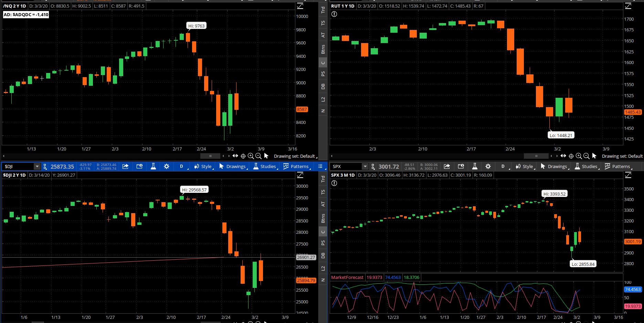644x323 pixels.
Task: Click the flask icon beside the $DJI gear
Action: (153, 166)
